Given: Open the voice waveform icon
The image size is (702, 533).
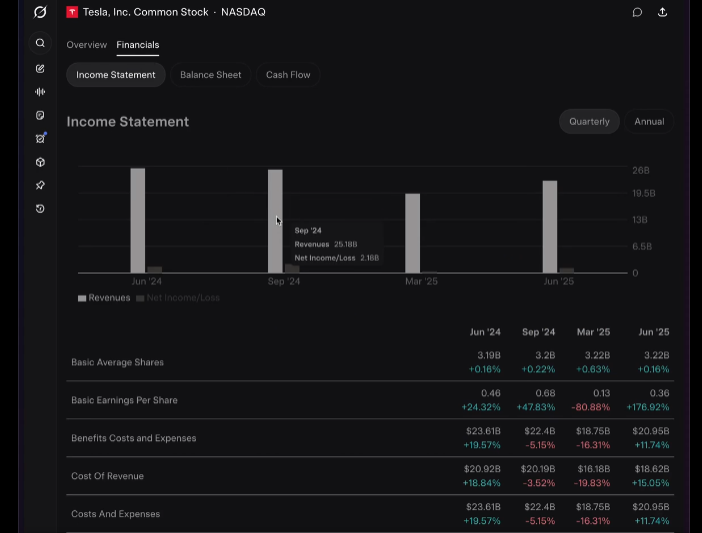Looking at the screenshot, I should coord(40,92).
